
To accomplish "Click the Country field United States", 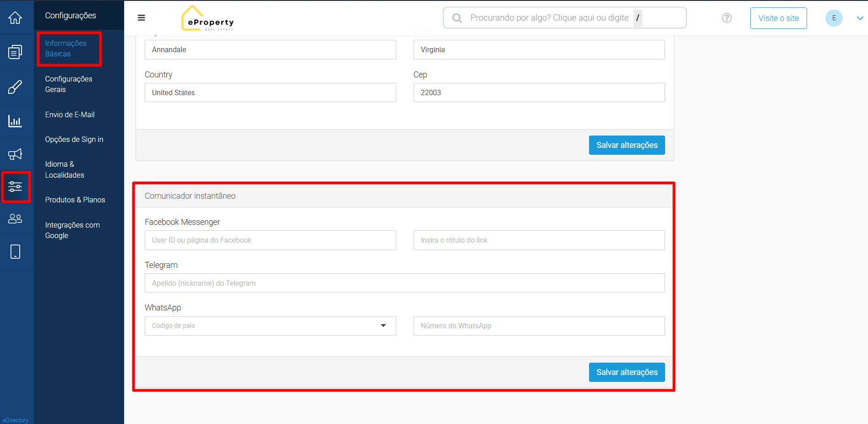I will pos(270,92).
